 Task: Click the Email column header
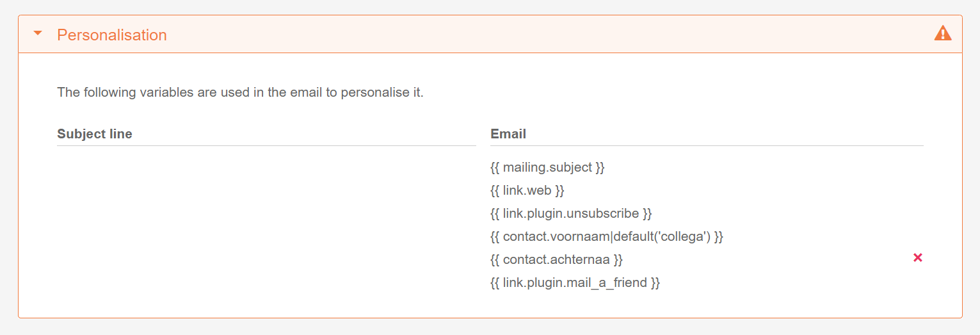click(508, 134)
